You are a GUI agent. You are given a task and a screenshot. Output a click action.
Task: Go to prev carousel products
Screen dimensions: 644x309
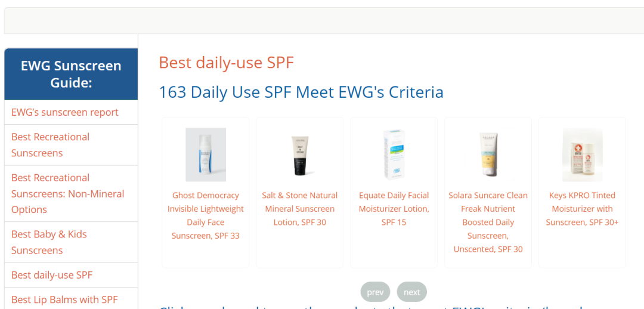tap(376, 292)
